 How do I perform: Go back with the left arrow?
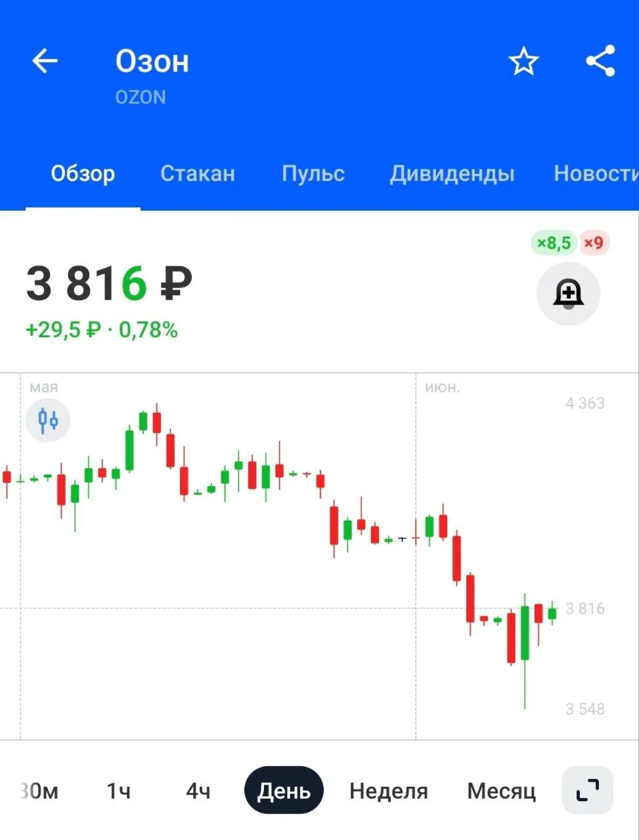[x=45, y=62]
